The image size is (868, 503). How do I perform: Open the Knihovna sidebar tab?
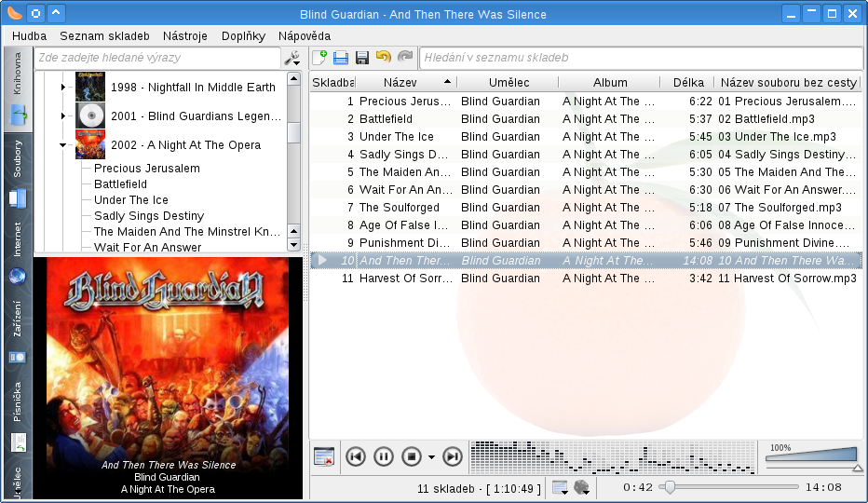coord(18,88)
